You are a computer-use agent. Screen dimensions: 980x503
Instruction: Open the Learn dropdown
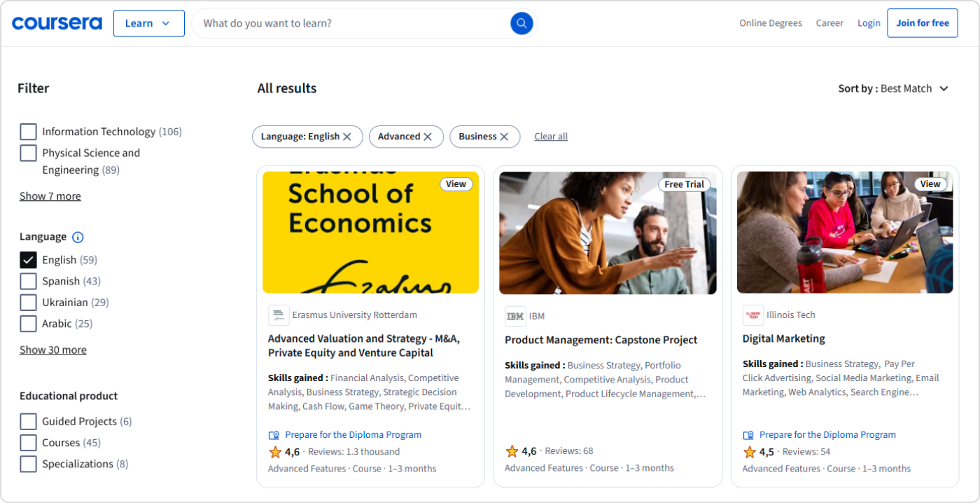pyautogui.click(x=148, y=22)
